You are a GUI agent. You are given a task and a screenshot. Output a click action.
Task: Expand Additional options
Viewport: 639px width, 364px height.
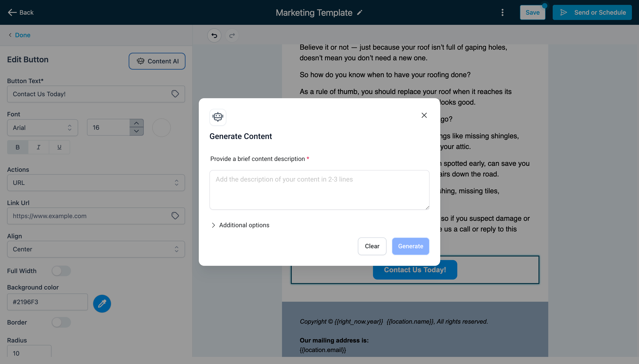tap(240, 225)
